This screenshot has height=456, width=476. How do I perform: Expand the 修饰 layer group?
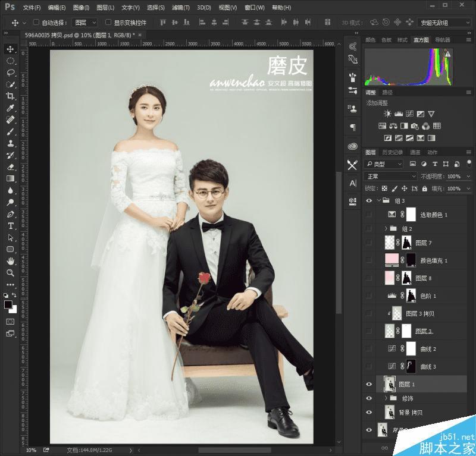point(386,398)
